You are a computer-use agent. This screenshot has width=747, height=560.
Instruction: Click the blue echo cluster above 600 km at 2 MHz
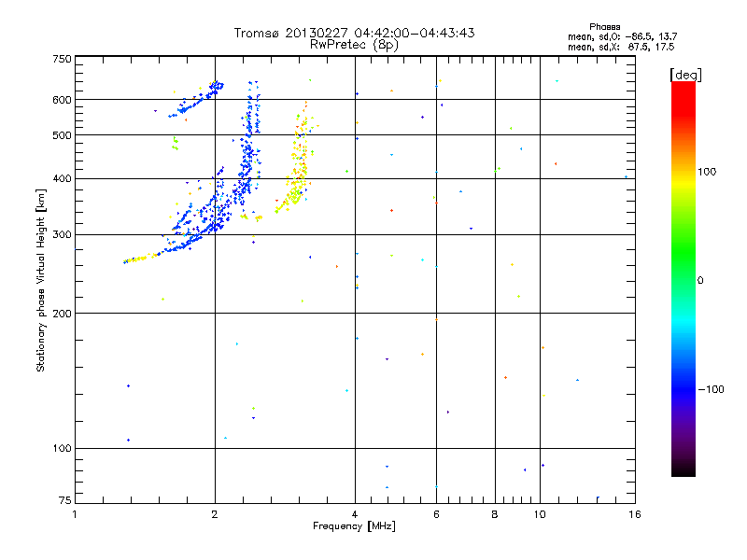tap(216, 87)
